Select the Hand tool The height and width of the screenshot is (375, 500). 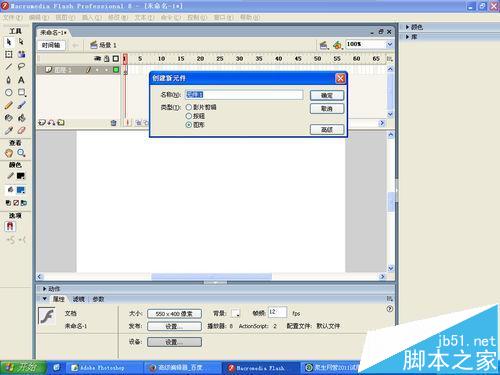pos(9,153)
